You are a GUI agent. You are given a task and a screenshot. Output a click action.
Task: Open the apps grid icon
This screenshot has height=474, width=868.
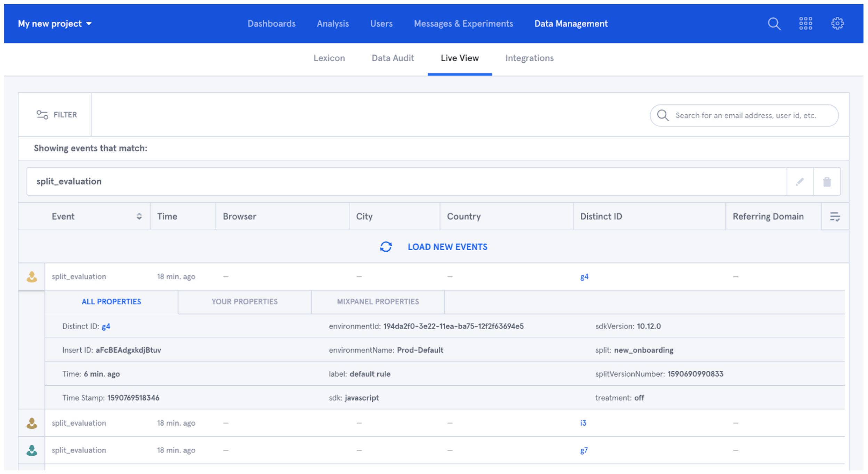pos(805,24)
